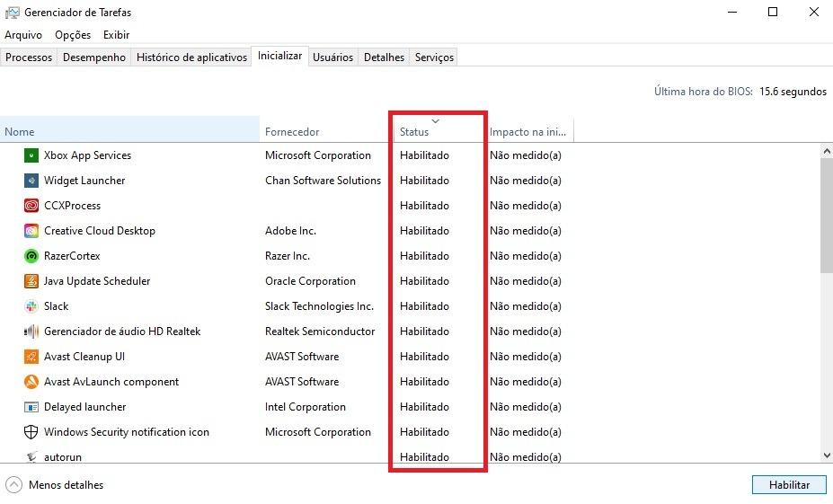The width and height of the screenshot is (833, 504).
Task: Click the Task Manager title bar icon
Action: [x=13, y=13]
